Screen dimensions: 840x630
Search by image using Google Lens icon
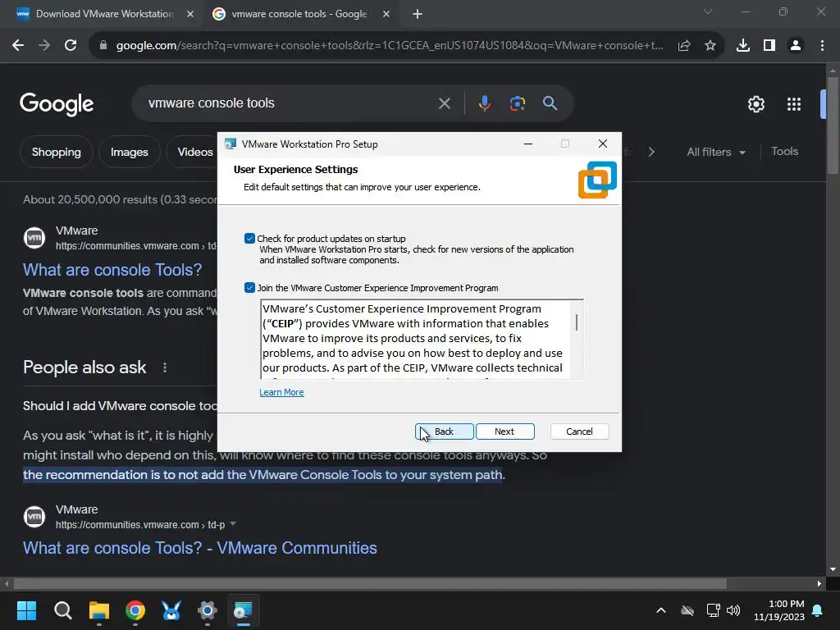pyautogui.click(x=518, y=103)
